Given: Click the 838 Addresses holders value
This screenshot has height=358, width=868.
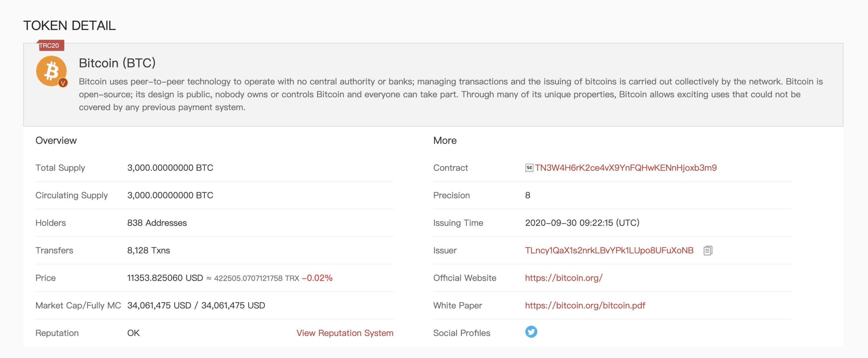Looking at the screenshot, I should point(157,223).
